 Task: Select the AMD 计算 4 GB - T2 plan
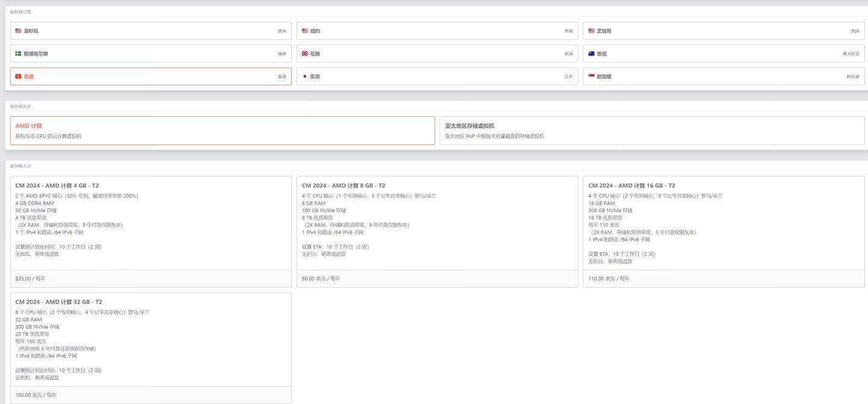pyautogui.click(x=151, y=223)
